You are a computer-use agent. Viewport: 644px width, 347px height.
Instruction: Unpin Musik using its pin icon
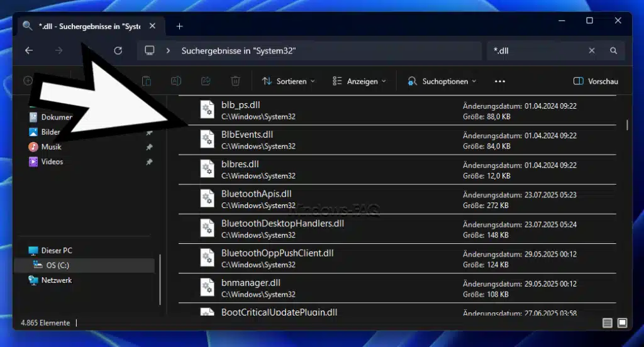149,146
